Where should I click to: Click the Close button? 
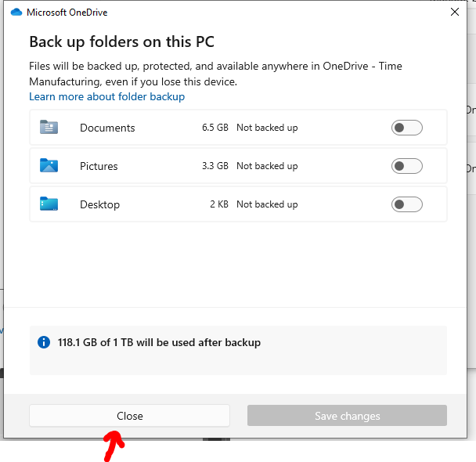coord(130,416)
